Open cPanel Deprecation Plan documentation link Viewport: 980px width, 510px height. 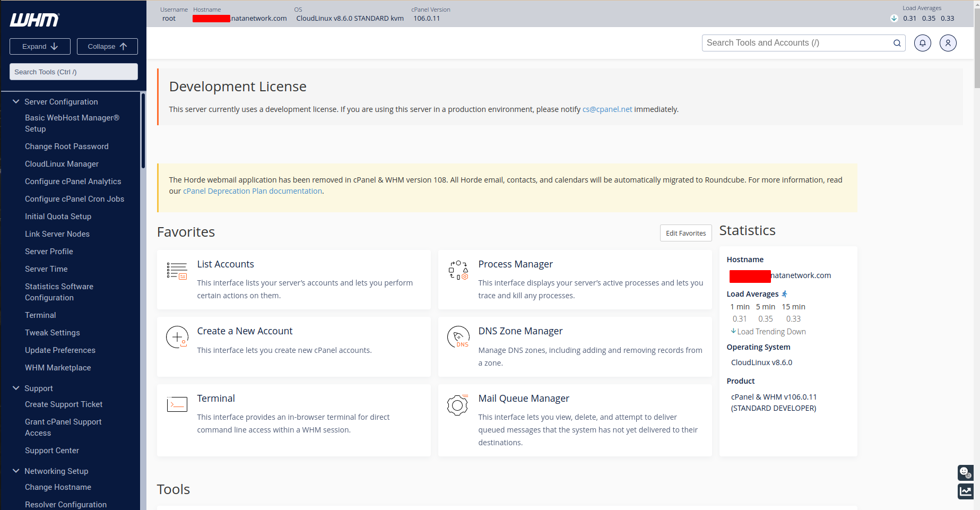253,191
